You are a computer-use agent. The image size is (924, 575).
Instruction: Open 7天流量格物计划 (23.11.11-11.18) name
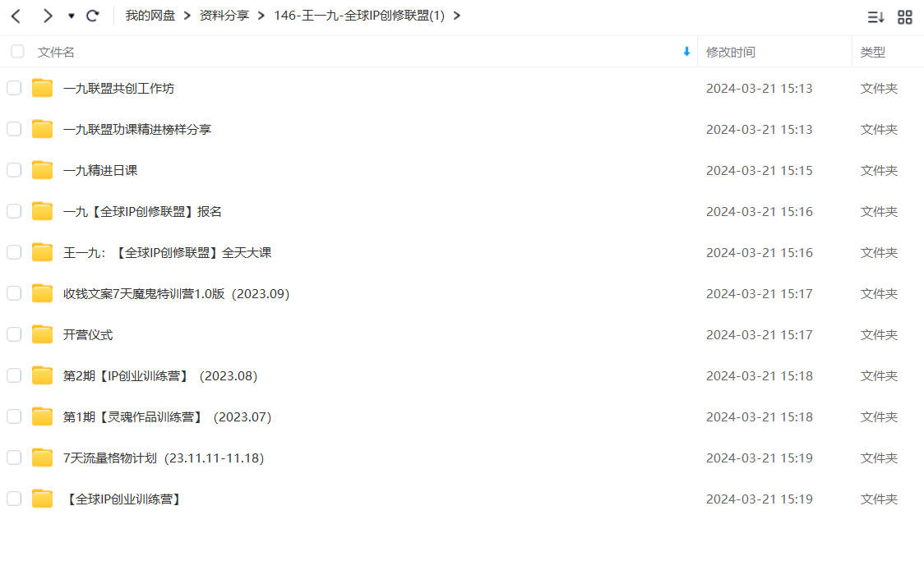[x=164, y=458]
